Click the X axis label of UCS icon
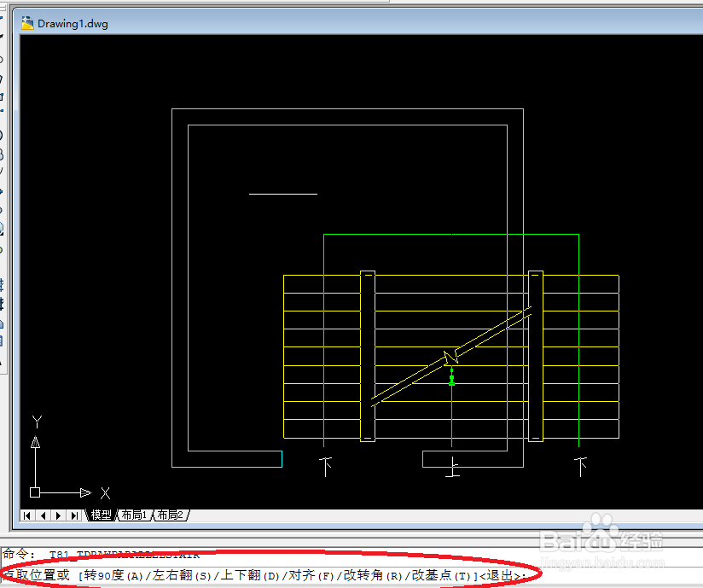 (105, 493)
